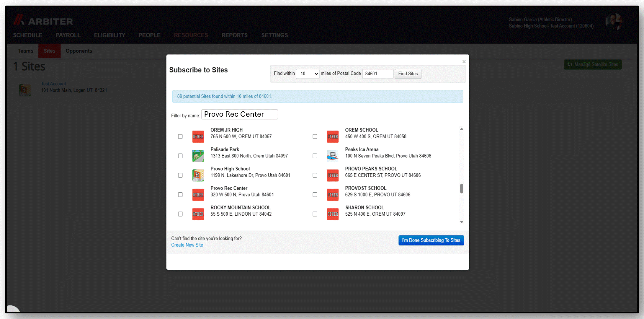Tick the PROVO PEAKS SCHOOL checkbox
Image resolution: width=644 pixels, height=319 pixels.
(315, 175)
